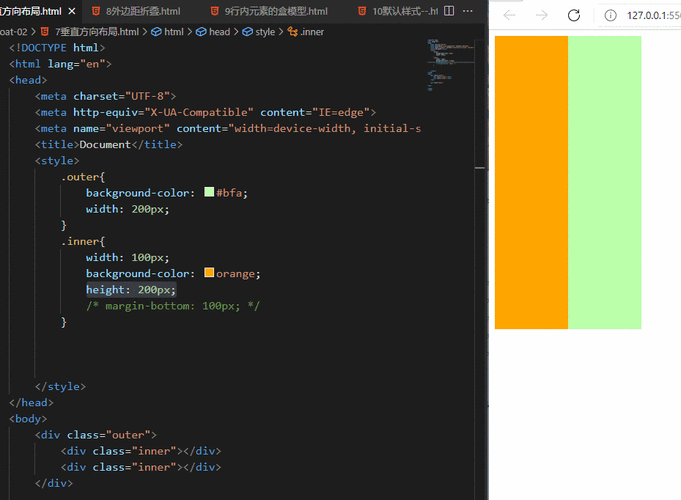Click the cube icon before style breadcrumb

tap(247, 32)
